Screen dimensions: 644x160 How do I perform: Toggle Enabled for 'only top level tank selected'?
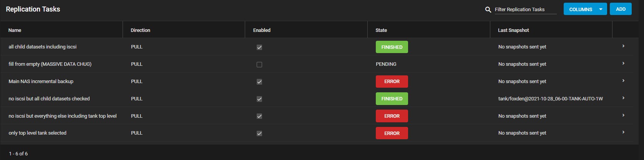click(x=259, y=133)
